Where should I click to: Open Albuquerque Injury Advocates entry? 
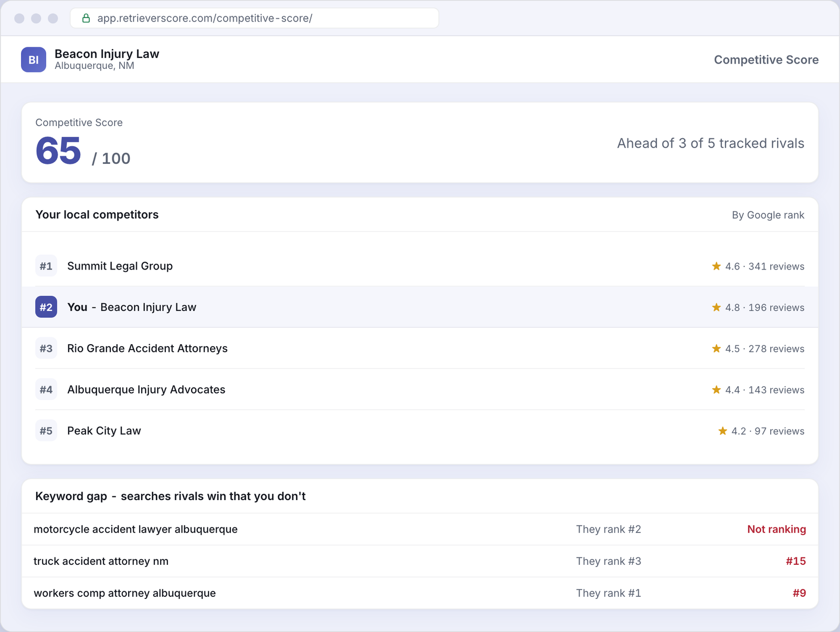pos(420,389)
